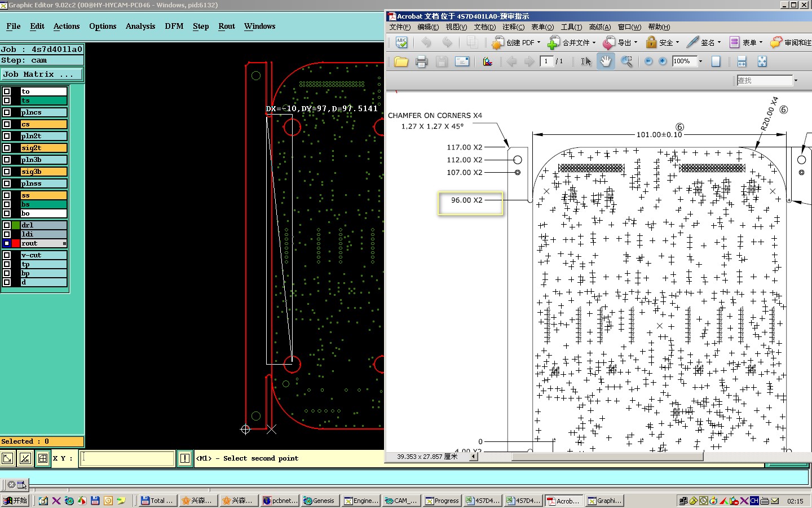Click the Combine Files icon in Acrobat
The width and height of the screenshot is (812, 508).
click(554, 42)
